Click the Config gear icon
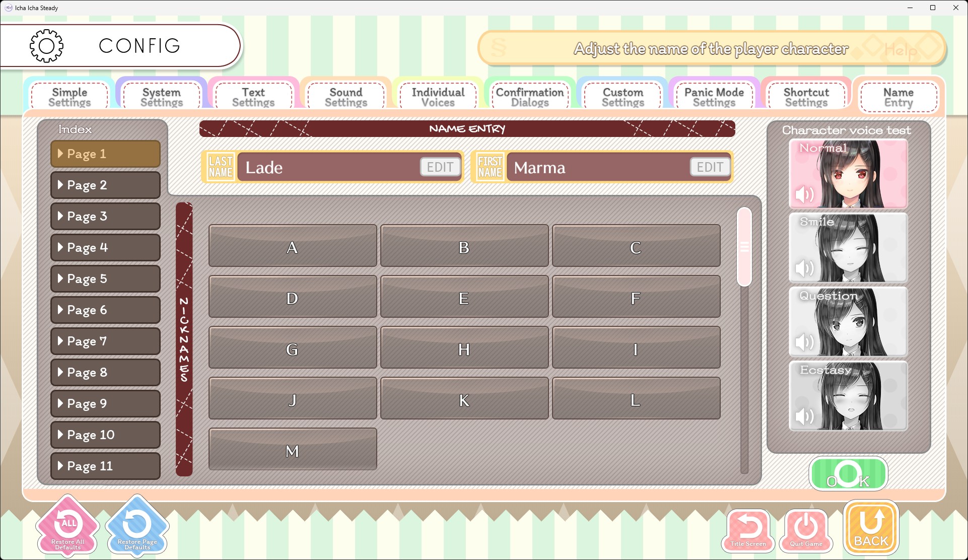This screenshot has width=968, height=560. pyautogui.click(x=46, y=46)
